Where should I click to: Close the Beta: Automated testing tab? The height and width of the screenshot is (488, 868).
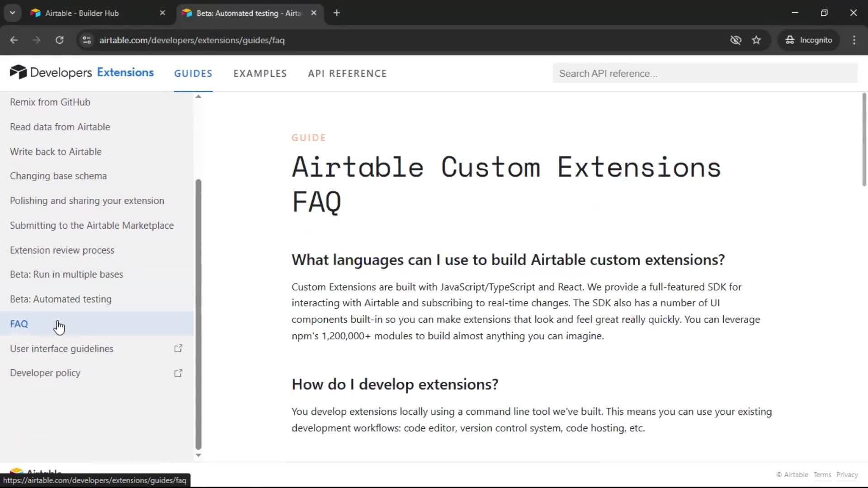[x=314, y=13]
